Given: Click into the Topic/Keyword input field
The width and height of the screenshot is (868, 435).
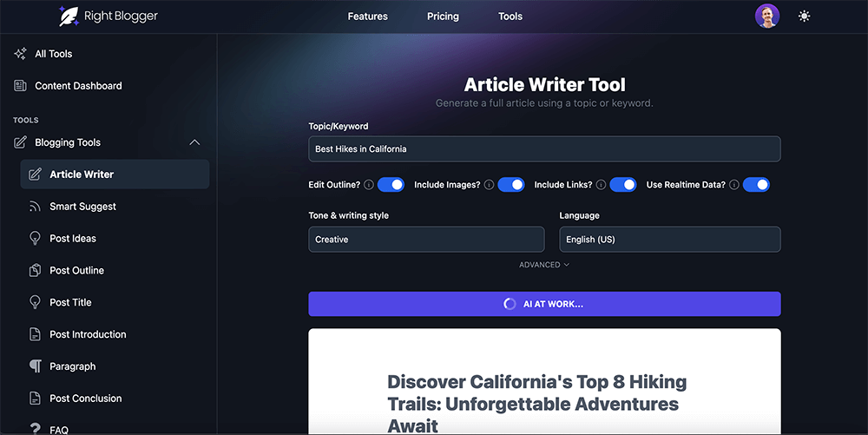Looking at the screenshot, I should click(x=544, y=148).
